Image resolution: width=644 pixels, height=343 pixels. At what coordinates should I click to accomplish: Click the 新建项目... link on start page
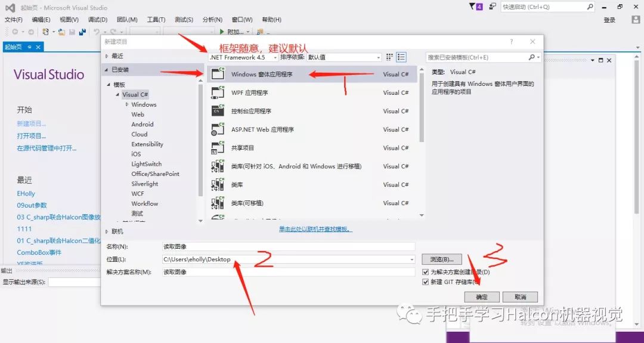pyautogui.click(x=31, y=123)
